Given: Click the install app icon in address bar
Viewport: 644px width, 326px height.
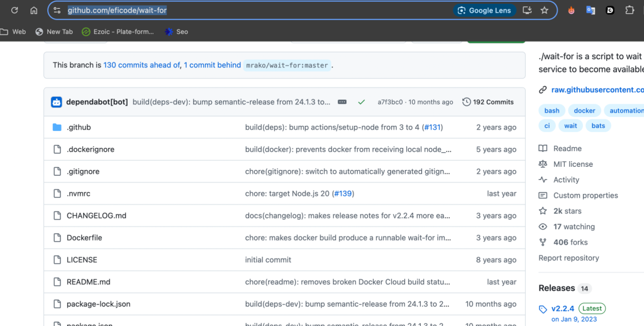Looking at the screenshot, I should [x=528, y=10].
